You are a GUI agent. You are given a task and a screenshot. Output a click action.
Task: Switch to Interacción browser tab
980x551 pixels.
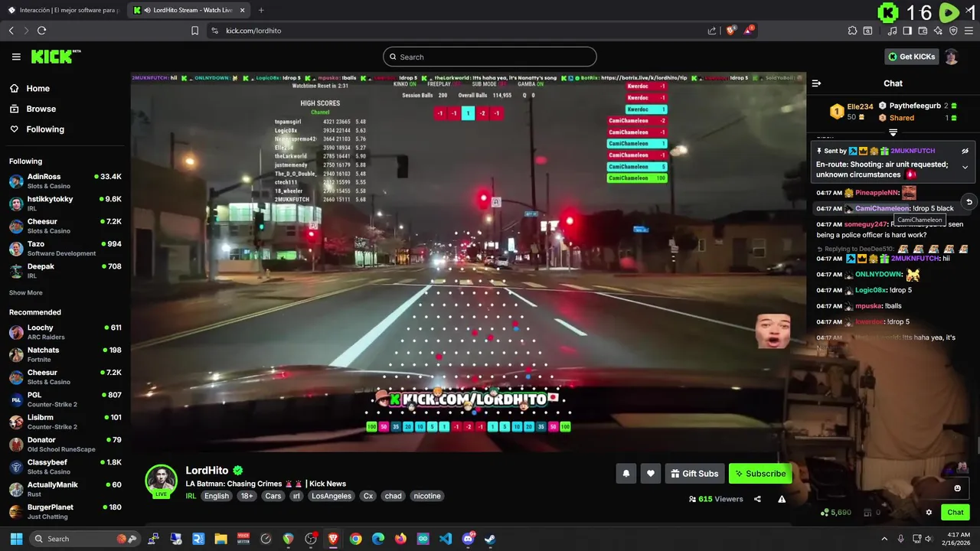point(64,10)
